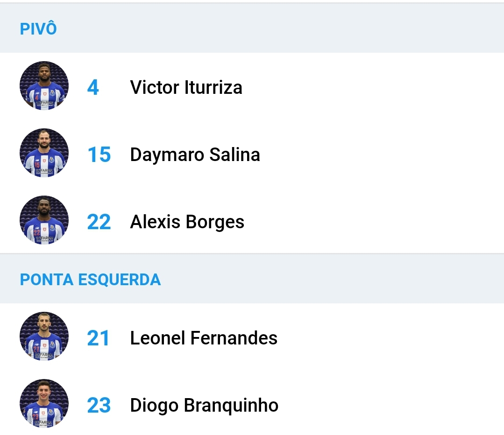504x435 pixels.
Task: Select the Daymaro Salina name link
Action: pyautogui.click(x=195, y=154)
